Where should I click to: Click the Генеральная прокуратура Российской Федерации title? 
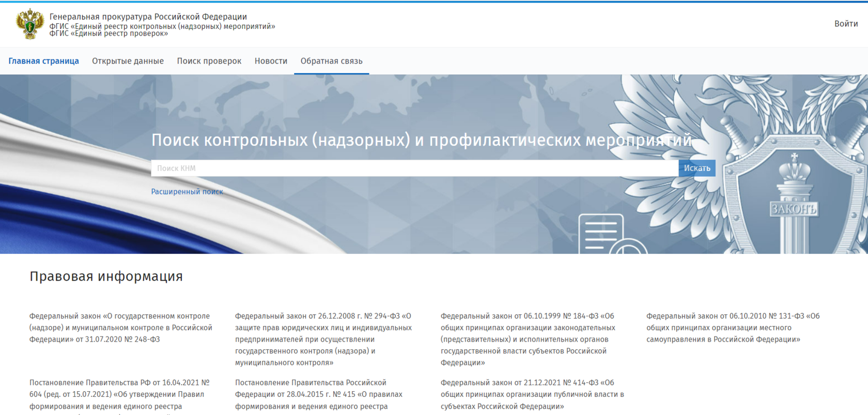click(x=148, y=17)
